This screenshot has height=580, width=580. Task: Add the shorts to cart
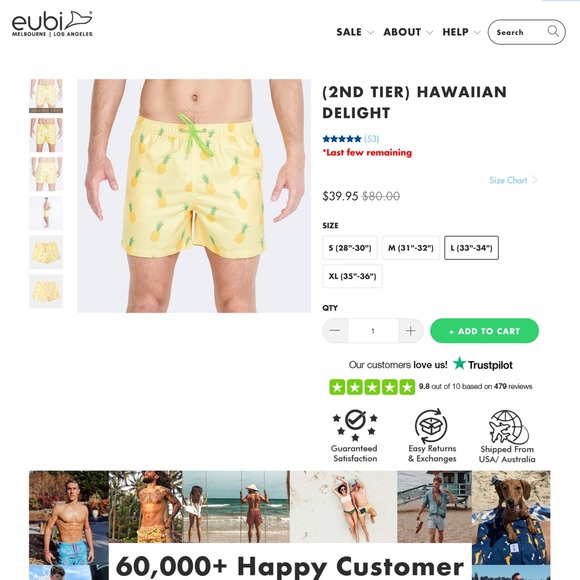(484, 331)
